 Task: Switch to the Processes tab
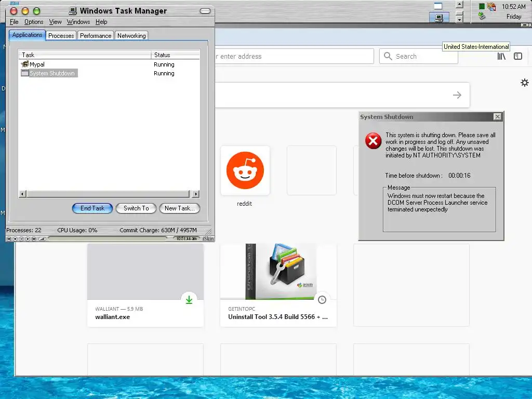(61, 36)
